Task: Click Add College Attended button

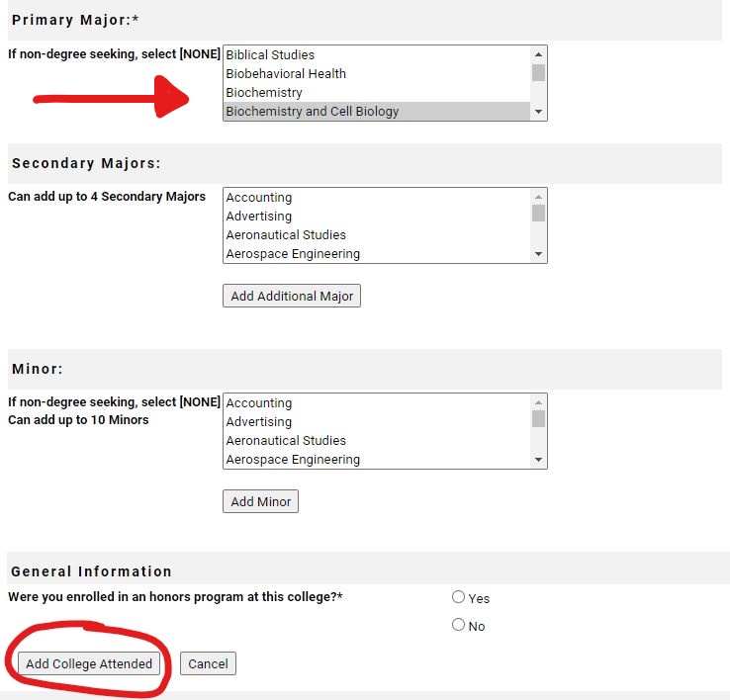Action: pos(89,663)
